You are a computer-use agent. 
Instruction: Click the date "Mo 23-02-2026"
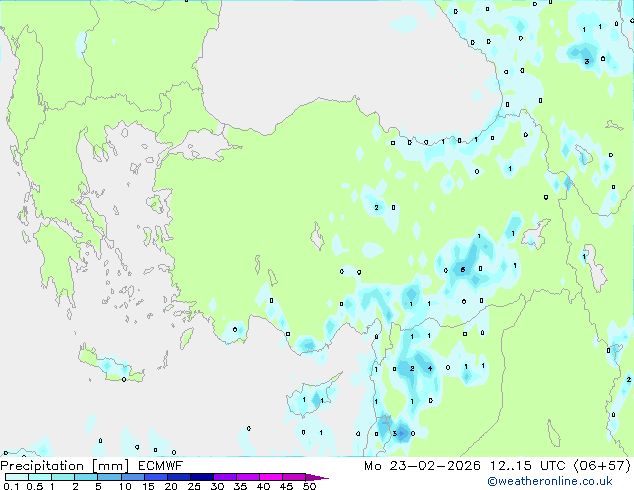[423, 466]
